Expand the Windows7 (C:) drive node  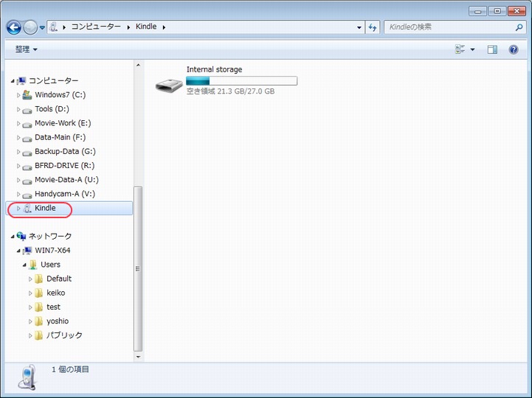click(18, 95)
